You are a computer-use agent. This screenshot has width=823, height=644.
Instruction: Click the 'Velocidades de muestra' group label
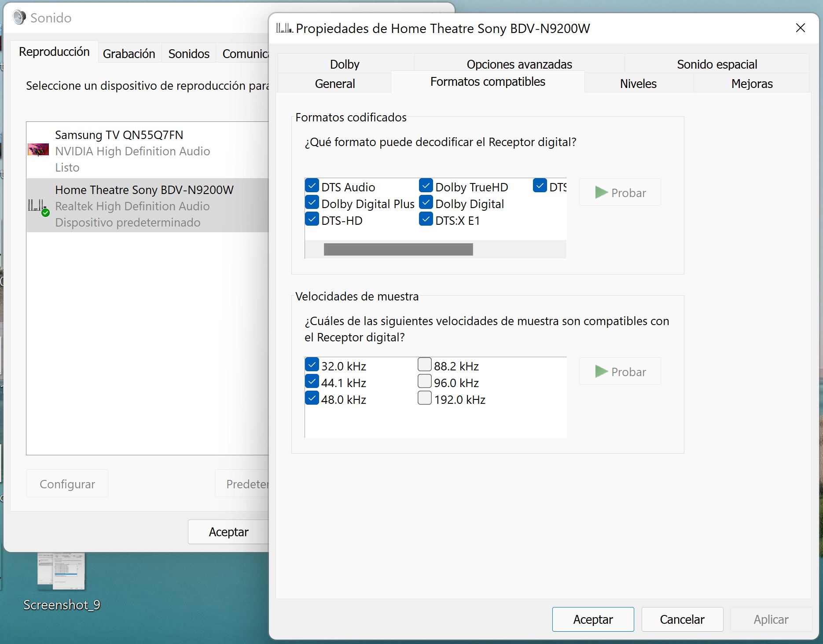pos(357,296)
